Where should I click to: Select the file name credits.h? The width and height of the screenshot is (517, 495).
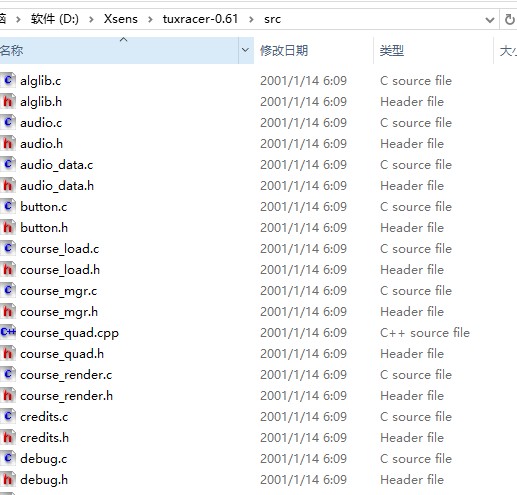point(44,438)
